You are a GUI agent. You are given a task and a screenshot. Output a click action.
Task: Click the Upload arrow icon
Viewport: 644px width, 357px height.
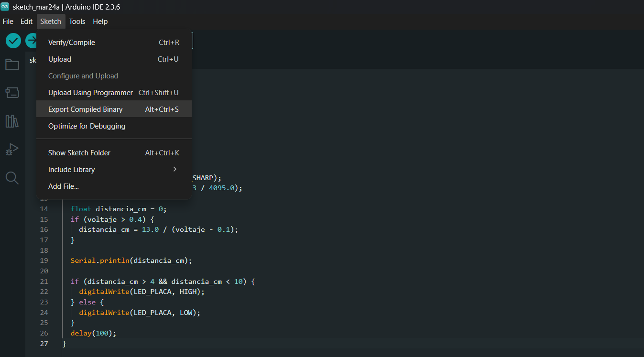point(31,41)
